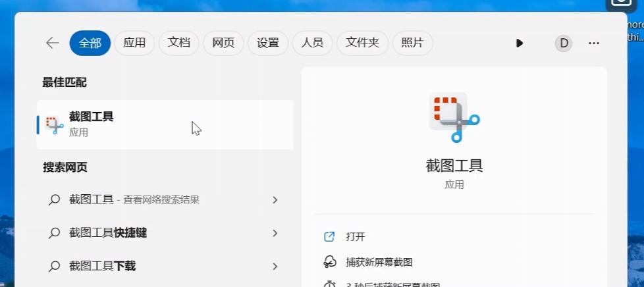This screenshot has height=287, width=644.
Task: Switch to the 人员 filter tab
Action: click(x=312, y=43)
